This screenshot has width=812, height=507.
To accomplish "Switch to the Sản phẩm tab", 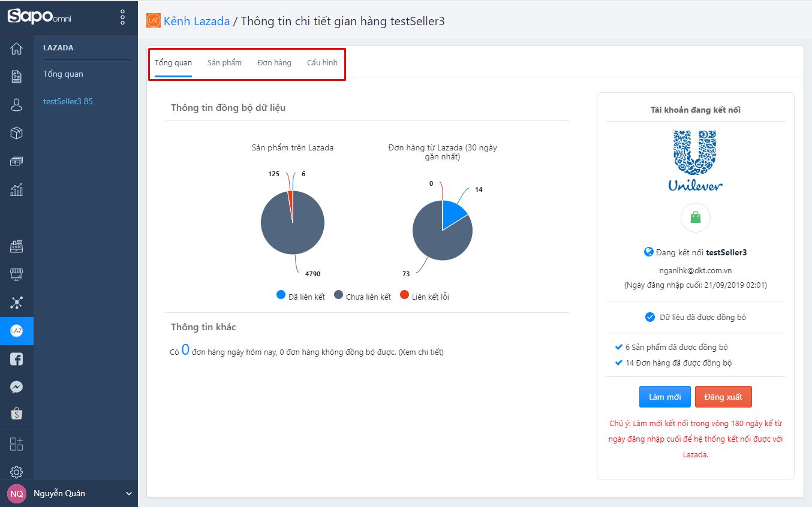I will (224, 62).
